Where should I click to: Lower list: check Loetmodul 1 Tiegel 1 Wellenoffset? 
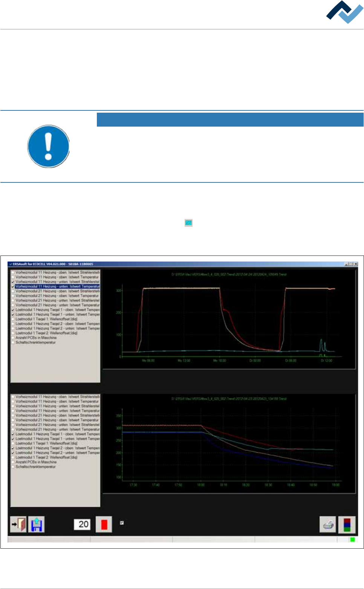(13, 444)
